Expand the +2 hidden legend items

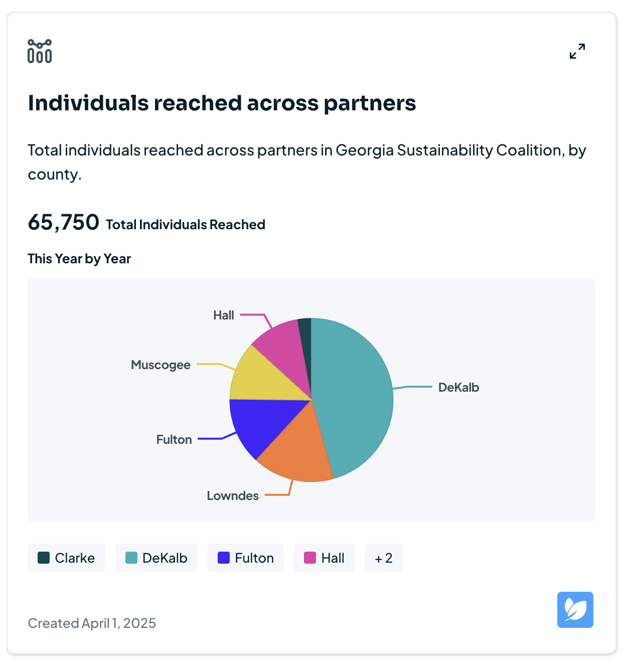click(383, 558)
